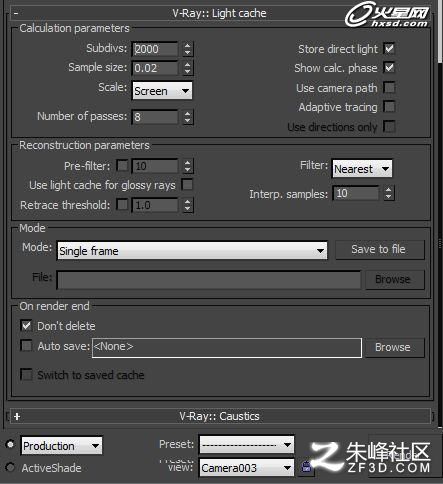Disable Show calc. phase checkbox

(x=389, y=68)
